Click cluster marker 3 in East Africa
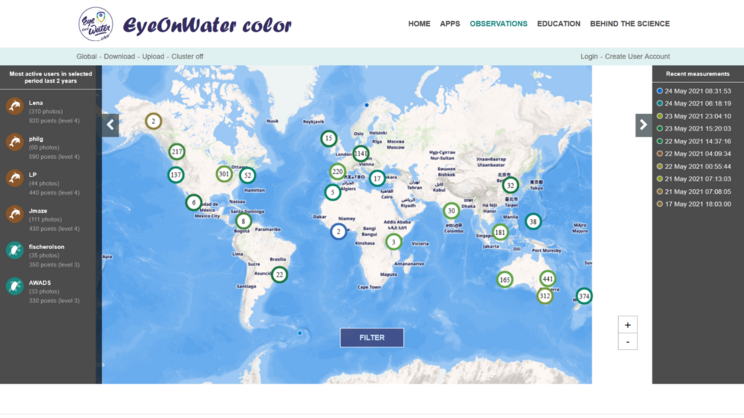 click(393, 242)
